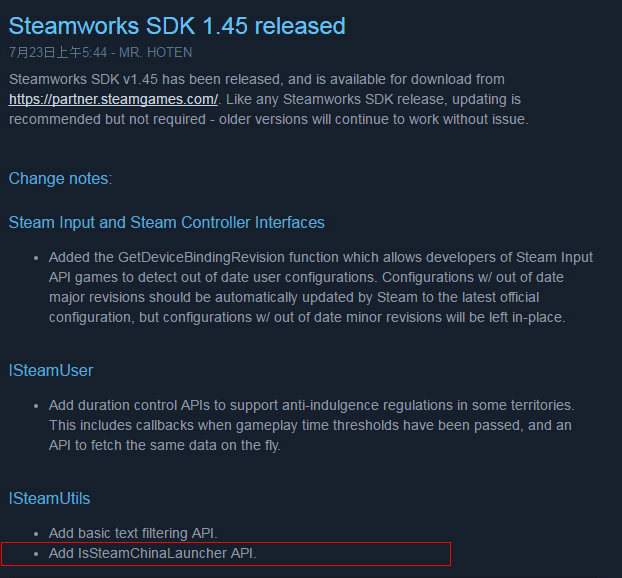
Task: Click the bullet before GetDeviceBindingRevision paragraph
Action: (x=36, y=258)
